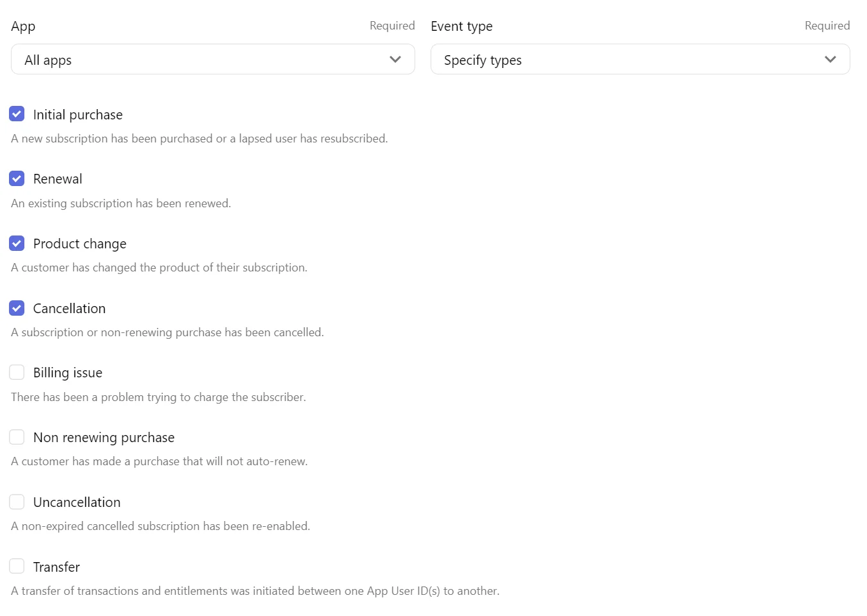867x616 pixels.
Task: Toggle off the Cancellation checkbox
Action: coord(17,308)
